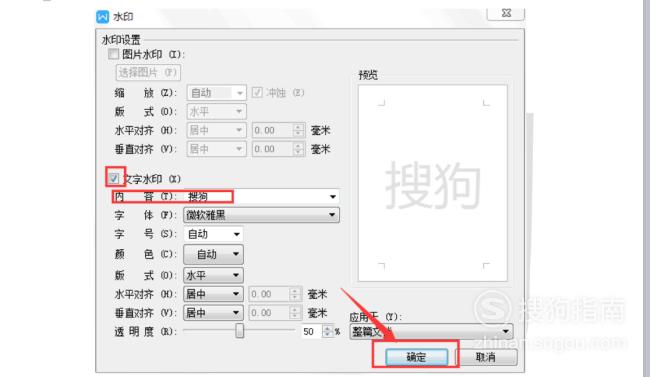Screen dimensions: 650x377
Task: Click the transparency value spinner arrows
Action: (327, 331)
